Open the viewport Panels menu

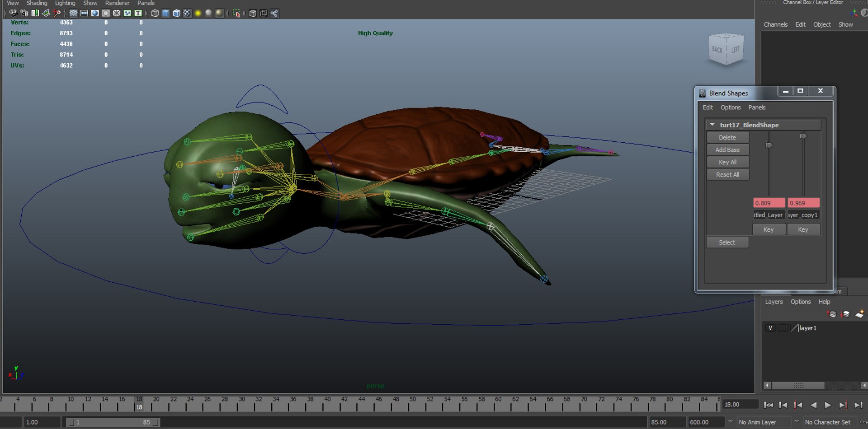(x=146, y=3)
